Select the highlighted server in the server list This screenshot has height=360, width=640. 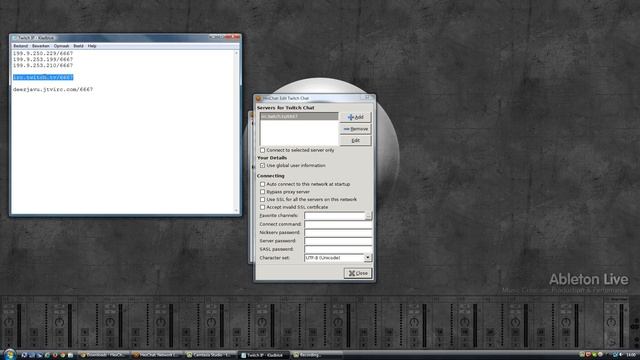tap(299, 116)
